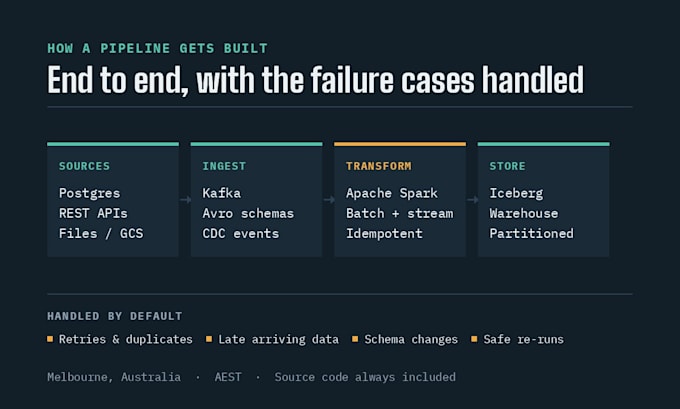The height and width of the screenshot is (409, 680).
Task: Click the HANDLED BY DEFAULT label
Action: click(115, 316)
